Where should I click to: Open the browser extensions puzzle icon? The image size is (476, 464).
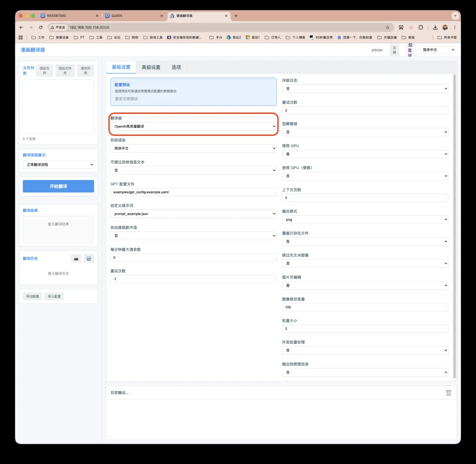(x=420, y=27)
